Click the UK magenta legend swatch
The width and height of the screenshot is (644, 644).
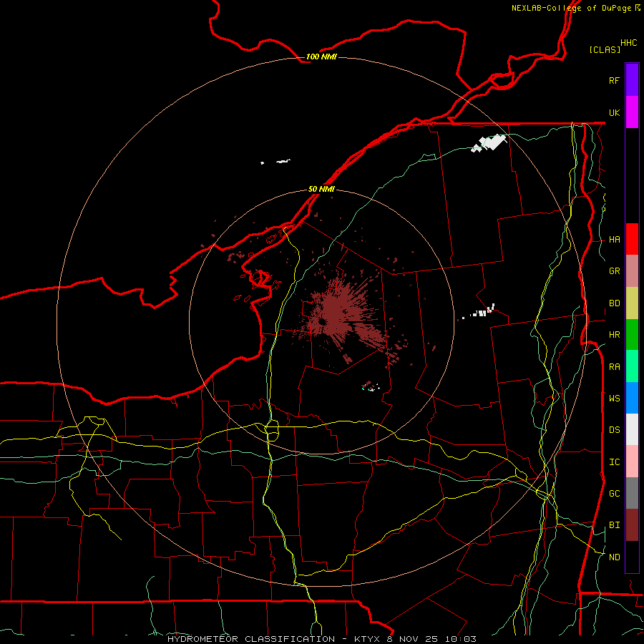632,112
